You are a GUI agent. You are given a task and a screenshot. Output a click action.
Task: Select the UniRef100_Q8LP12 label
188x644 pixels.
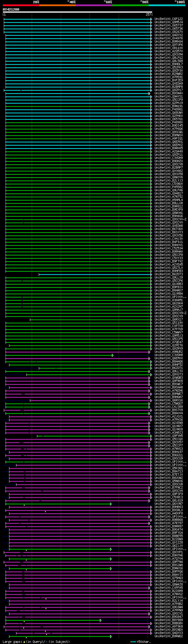169,58
